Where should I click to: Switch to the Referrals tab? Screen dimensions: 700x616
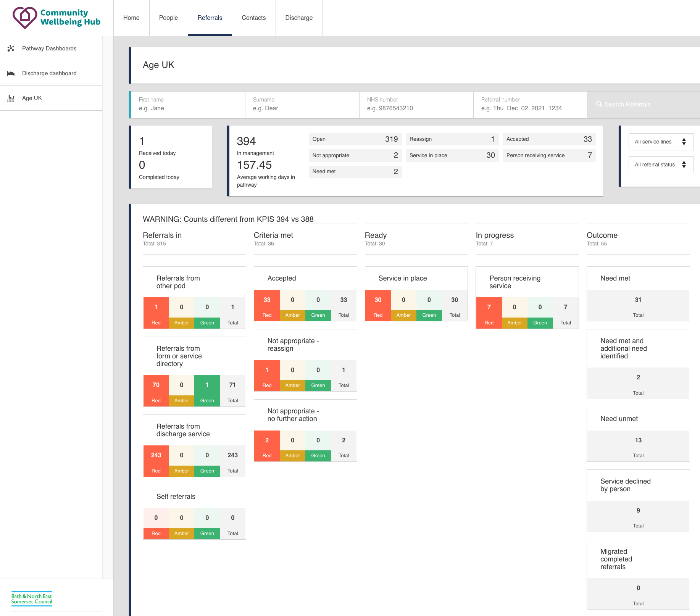point(210,18)
